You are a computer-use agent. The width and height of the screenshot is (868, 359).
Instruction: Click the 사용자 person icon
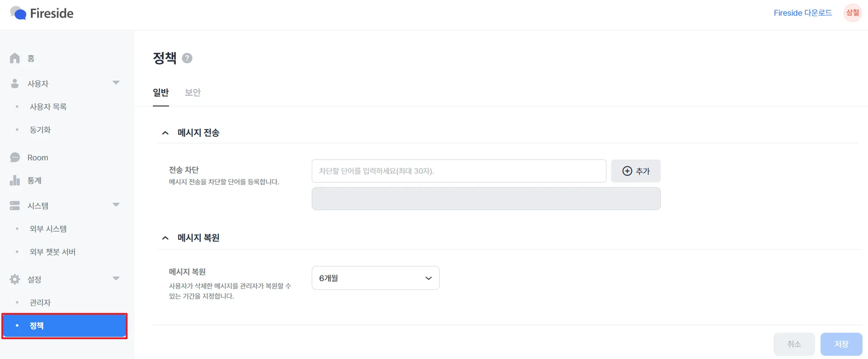[15, 83]
